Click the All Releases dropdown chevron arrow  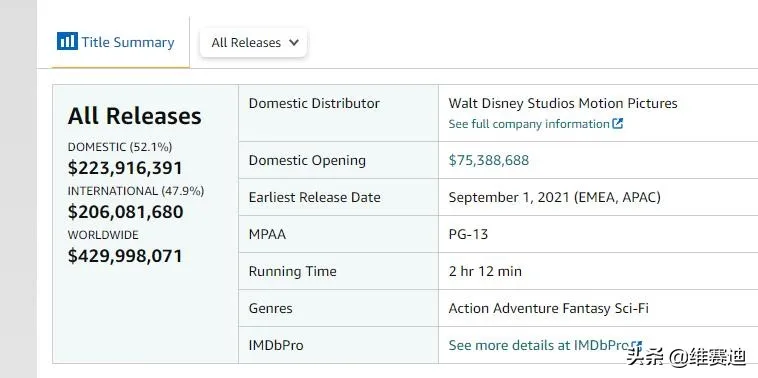pos(293,43)
